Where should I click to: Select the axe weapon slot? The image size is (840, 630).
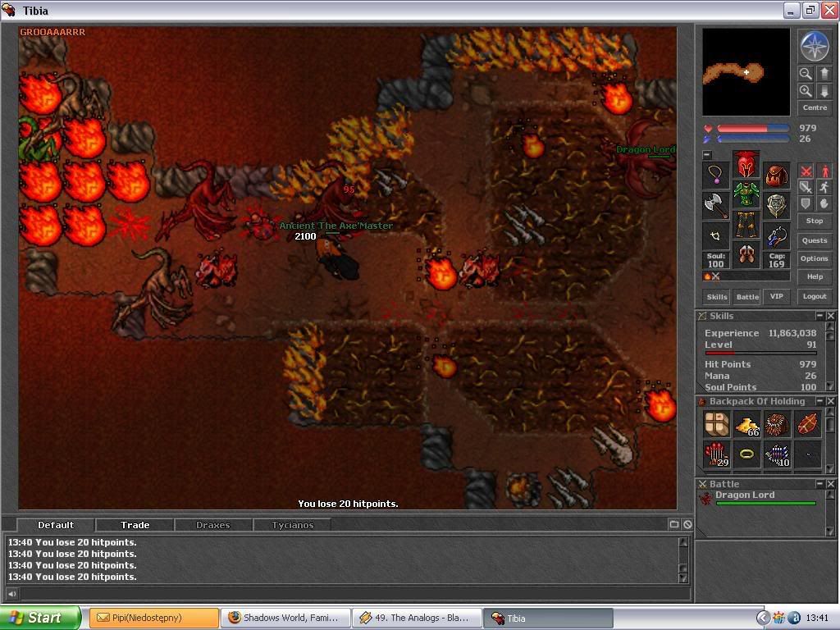[715, 205]
